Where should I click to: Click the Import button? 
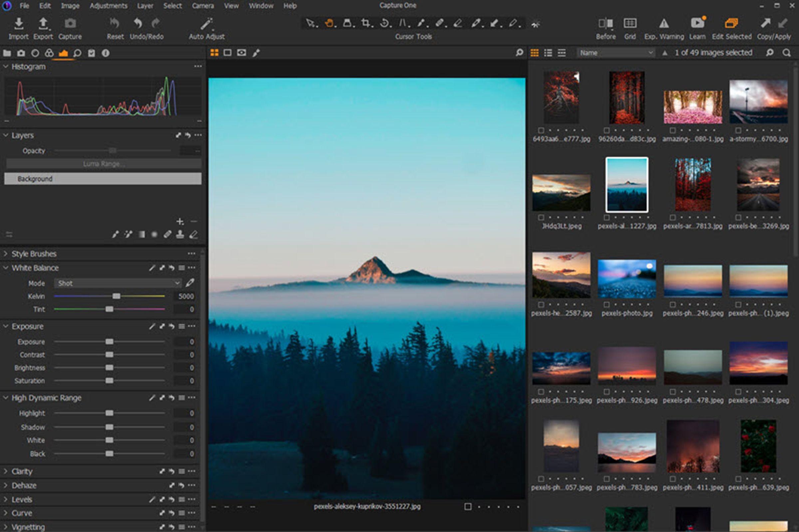click(x=19, y=29)
